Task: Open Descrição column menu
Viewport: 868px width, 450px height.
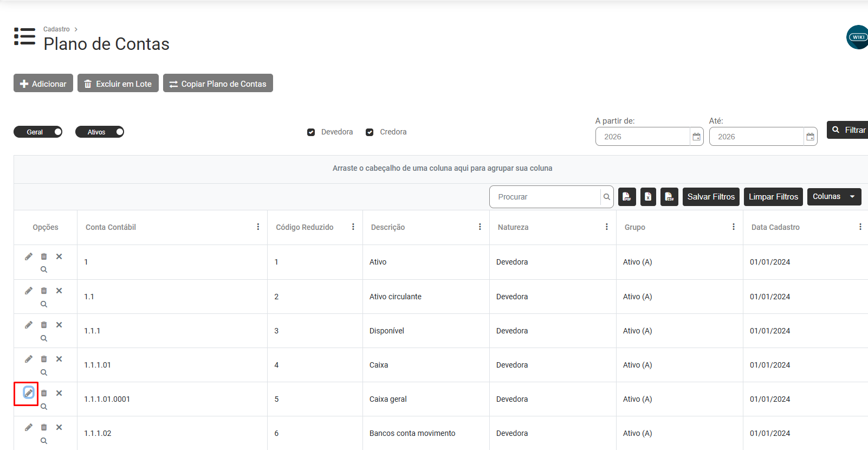Action: point(480,227)
